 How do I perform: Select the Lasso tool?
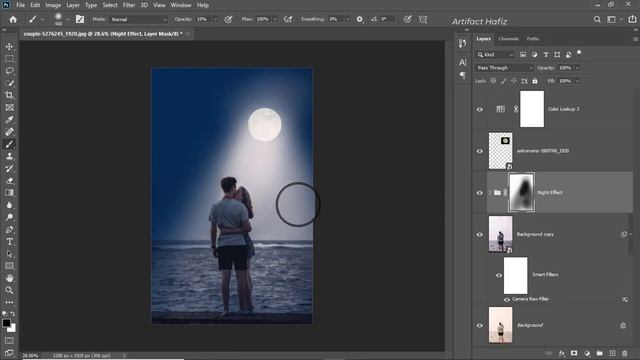[x=9, y=71]
